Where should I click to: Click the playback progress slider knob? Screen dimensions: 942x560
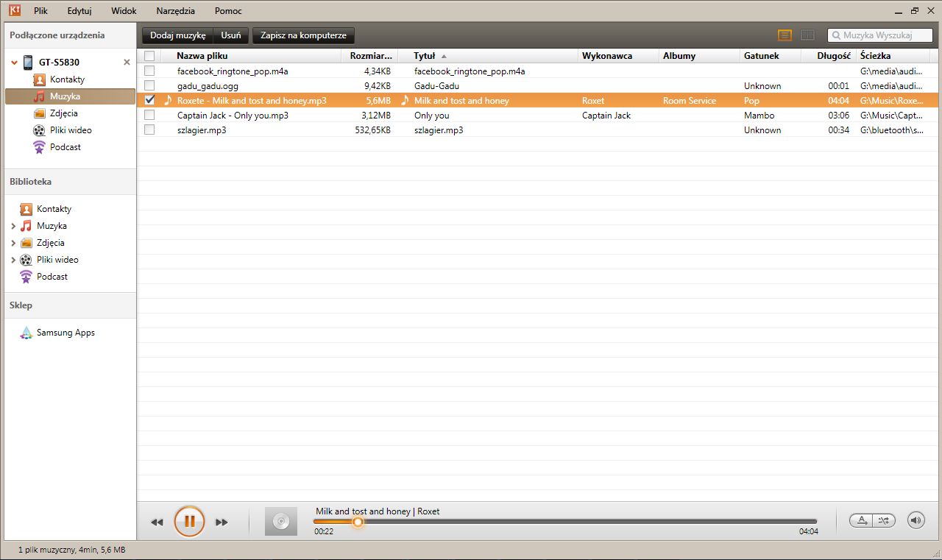coord(358,522)
